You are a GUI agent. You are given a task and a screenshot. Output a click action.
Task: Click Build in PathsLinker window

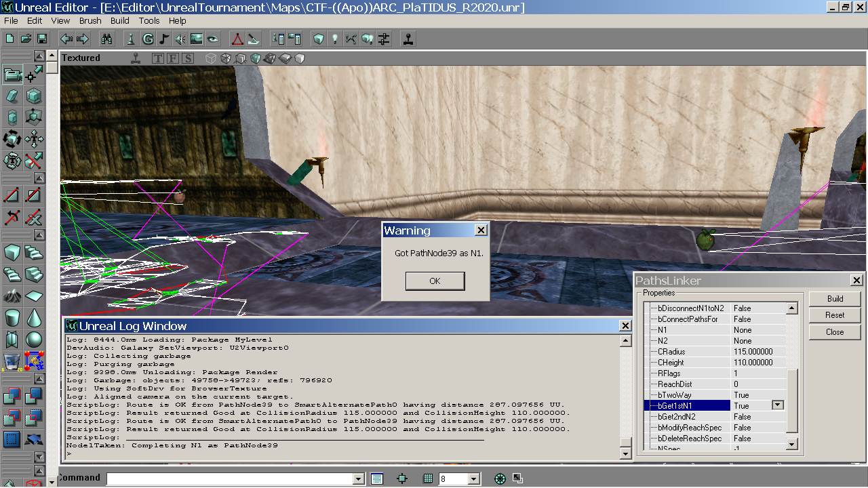[x=835, y=299]
